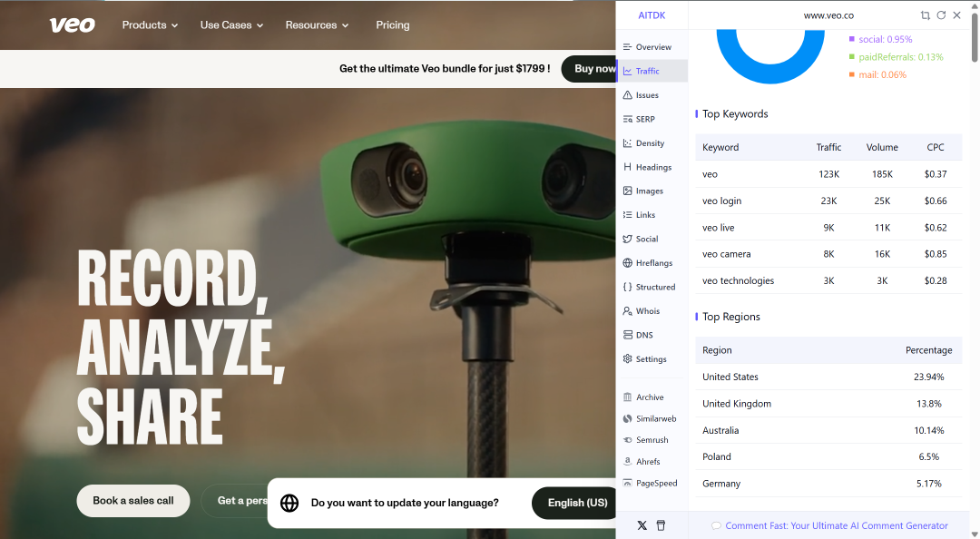Close the AITDK panel
Screen dimensions: 980x539
click(957, 15)
